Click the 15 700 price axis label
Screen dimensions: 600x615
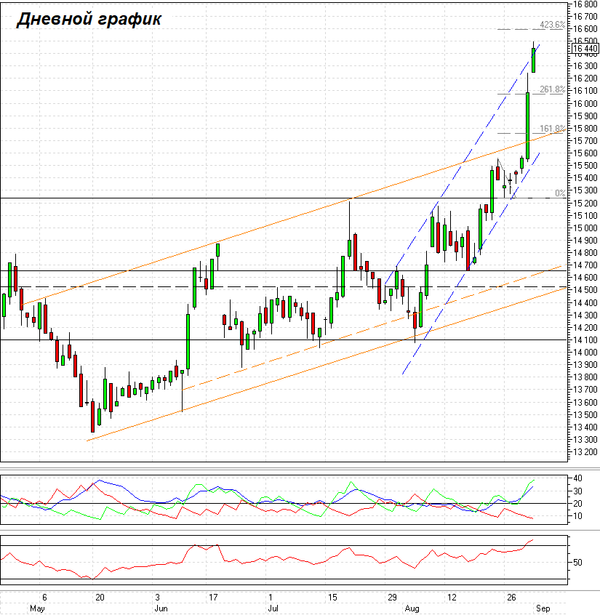pos(585,141)
